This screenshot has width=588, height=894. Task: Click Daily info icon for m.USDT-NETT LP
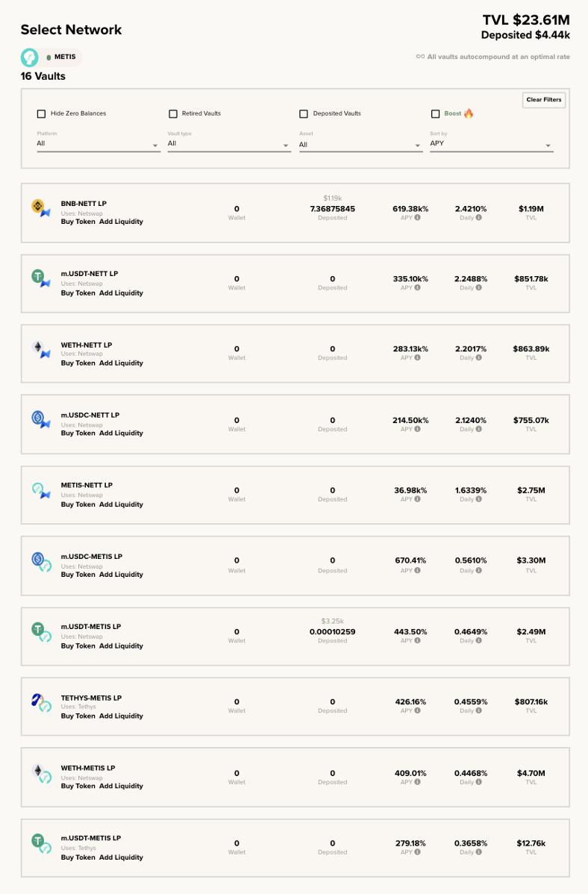tap(478, 288)
